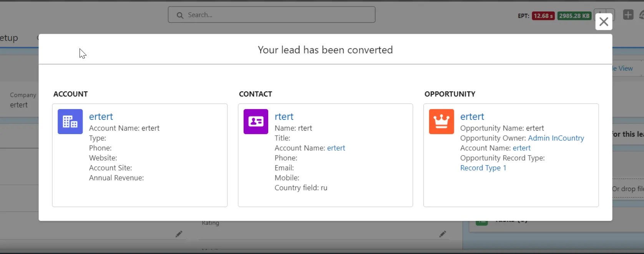Click the search magnifier icon
Viewport: 644px width, 254px height.
180,15
